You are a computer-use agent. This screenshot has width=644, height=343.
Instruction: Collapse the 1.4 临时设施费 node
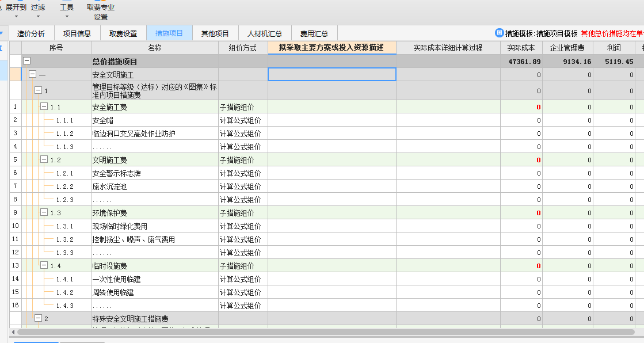(44, 265)
